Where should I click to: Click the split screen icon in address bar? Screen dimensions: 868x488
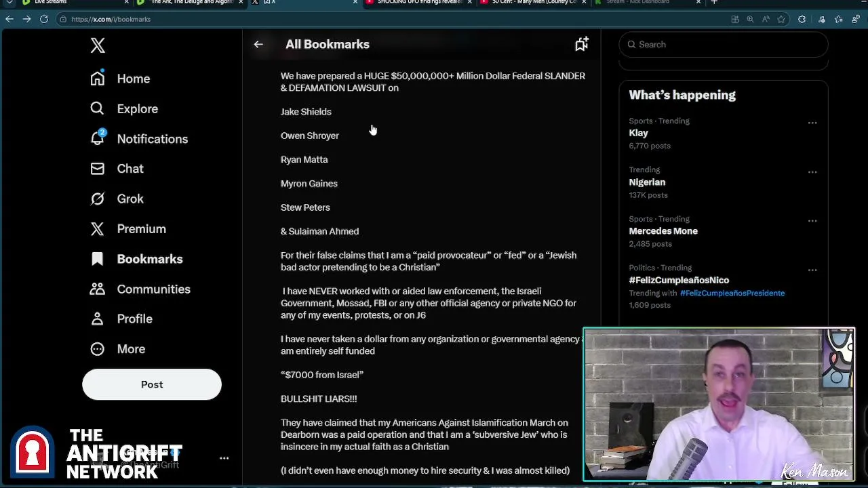tap(735, 19)
